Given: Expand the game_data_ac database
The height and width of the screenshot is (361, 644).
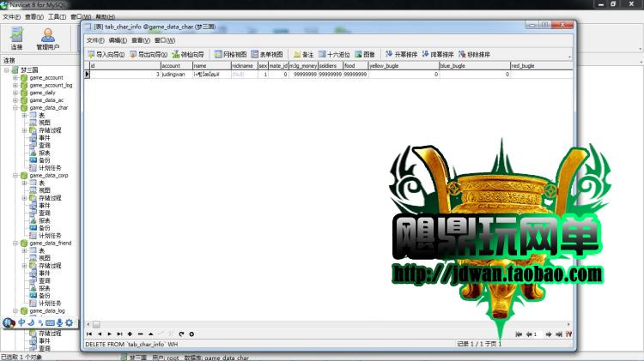Looking at the screenshot, I should pos(15,100).
